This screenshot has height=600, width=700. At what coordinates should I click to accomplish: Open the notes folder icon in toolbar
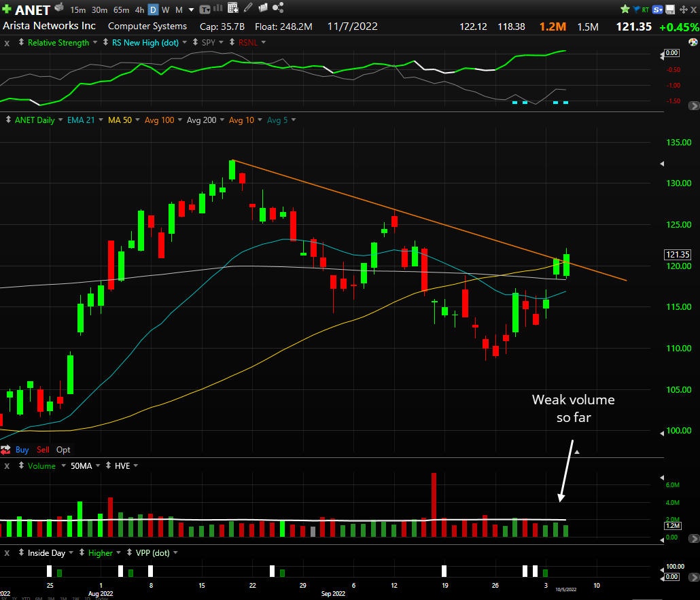click(x=263, y=7)
